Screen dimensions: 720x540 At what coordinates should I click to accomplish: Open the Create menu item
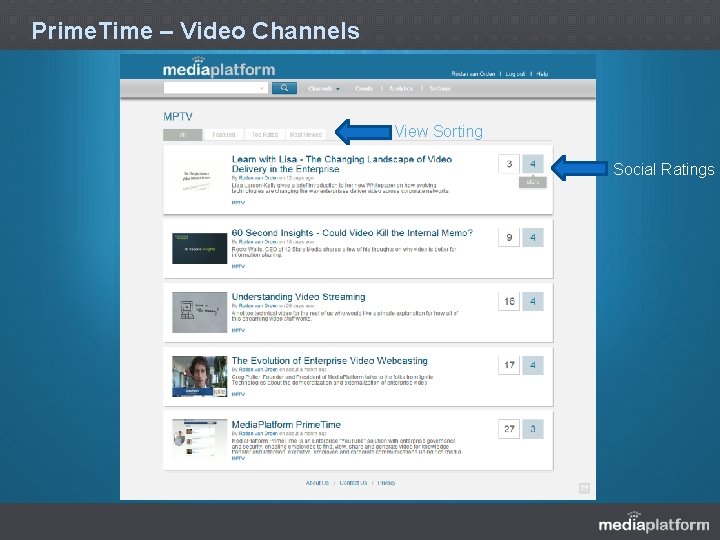coord(364,89)
